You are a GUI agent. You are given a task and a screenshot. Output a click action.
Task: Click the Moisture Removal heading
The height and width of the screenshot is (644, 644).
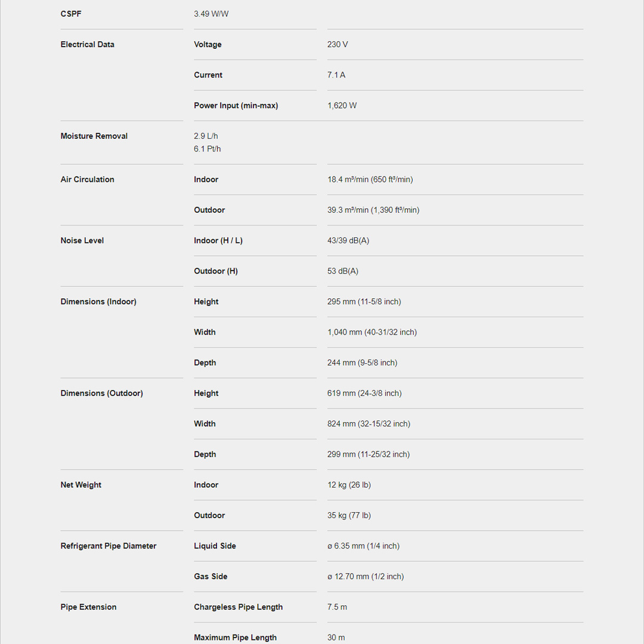[94, 136]
